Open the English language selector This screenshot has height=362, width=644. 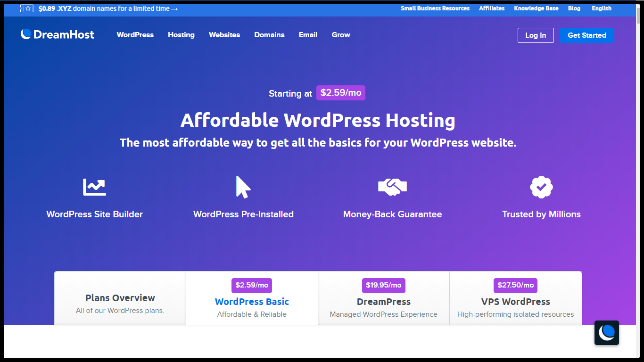[x=602, y=8]
